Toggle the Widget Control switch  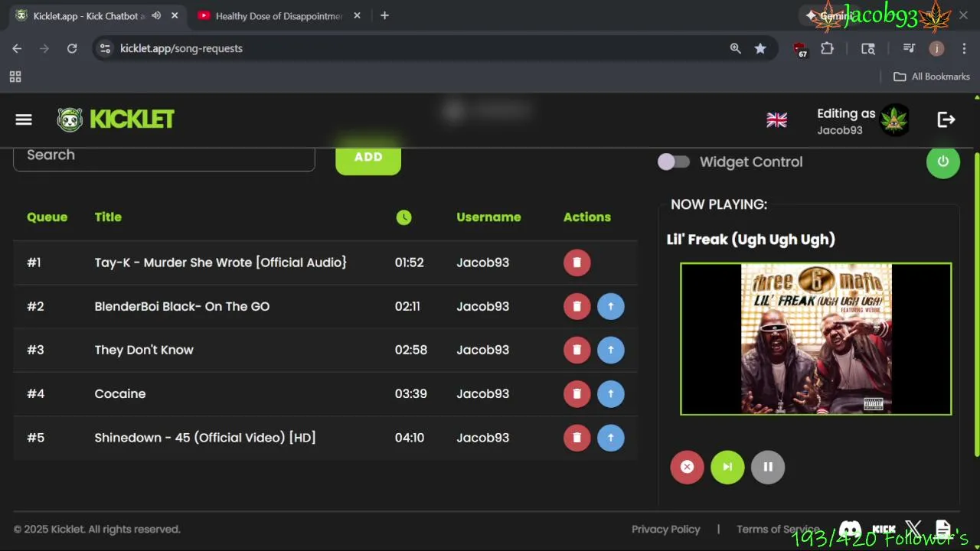(674, 161)
